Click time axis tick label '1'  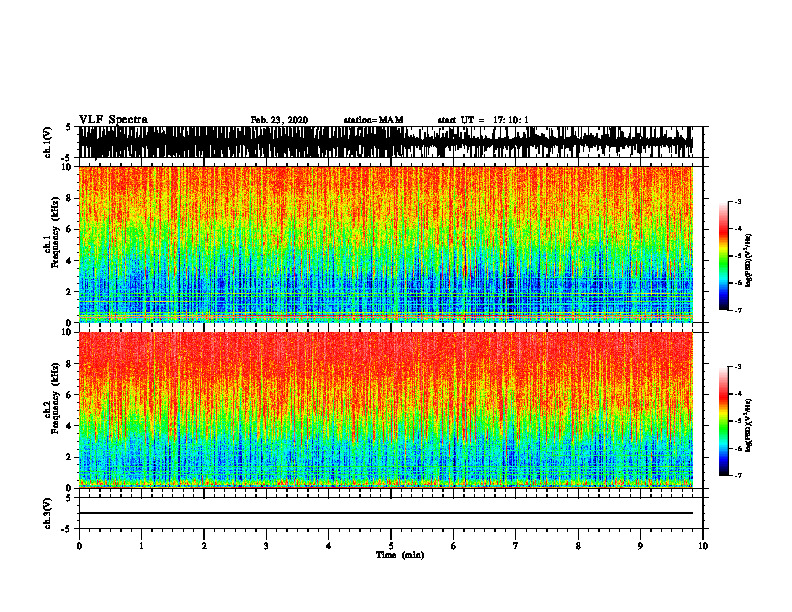tap(141, 546)
